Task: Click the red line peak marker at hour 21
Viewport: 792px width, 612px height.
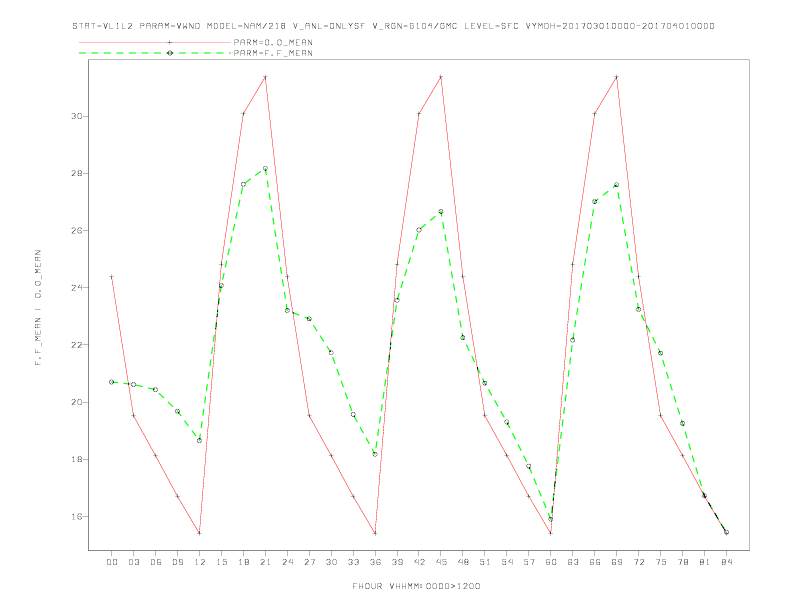Action: coord(265,77)
